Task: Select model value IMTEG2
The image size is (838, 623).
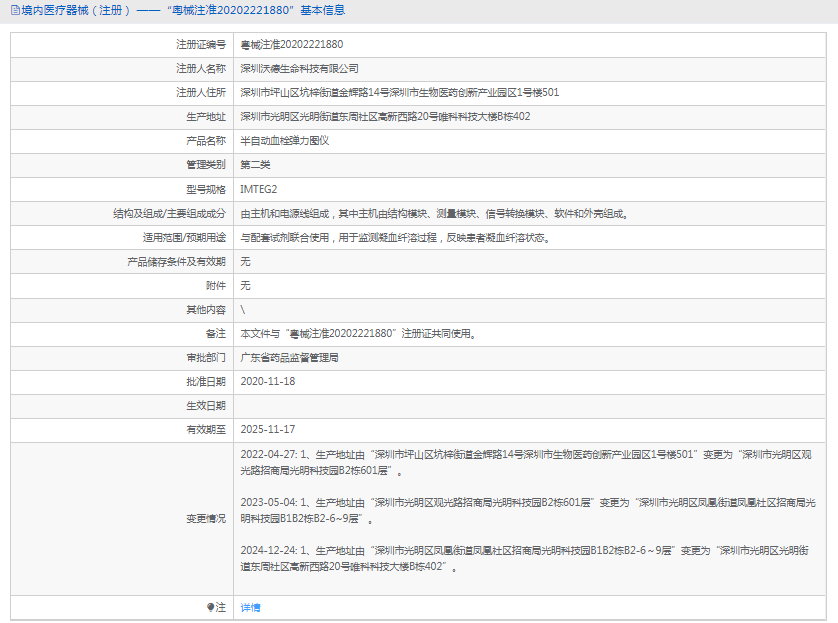Action: (259, 189)
